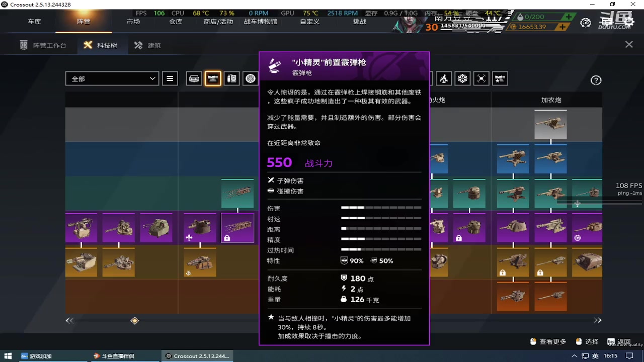This screenshot has height=362, width=644.
Task: Jump left with the double-arrow scroll button
Action: [x=69, y=320]
